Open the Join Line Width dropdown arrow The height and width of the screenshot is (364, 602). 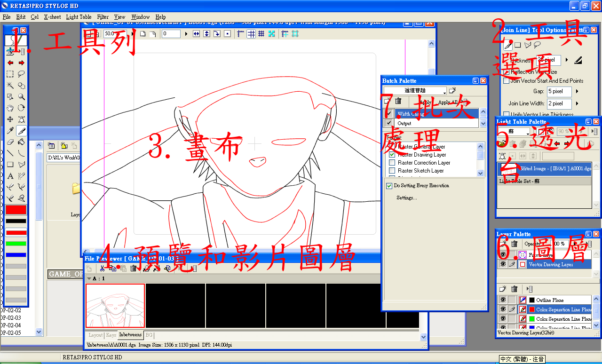click(577, 103)
